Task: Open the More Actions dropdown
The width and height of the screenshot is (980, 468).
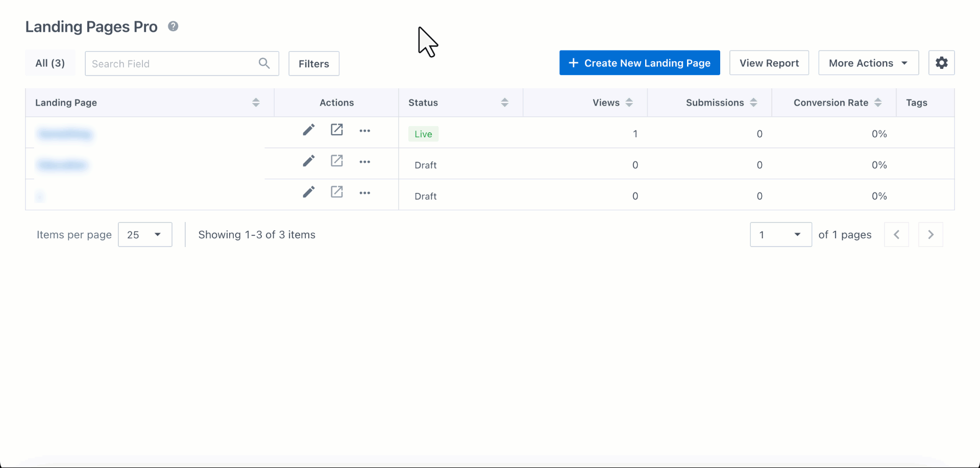Action: point(868,62)
